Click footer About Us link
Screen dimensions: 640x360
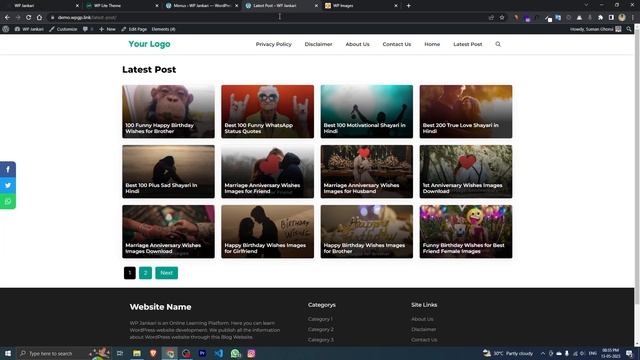422,319
